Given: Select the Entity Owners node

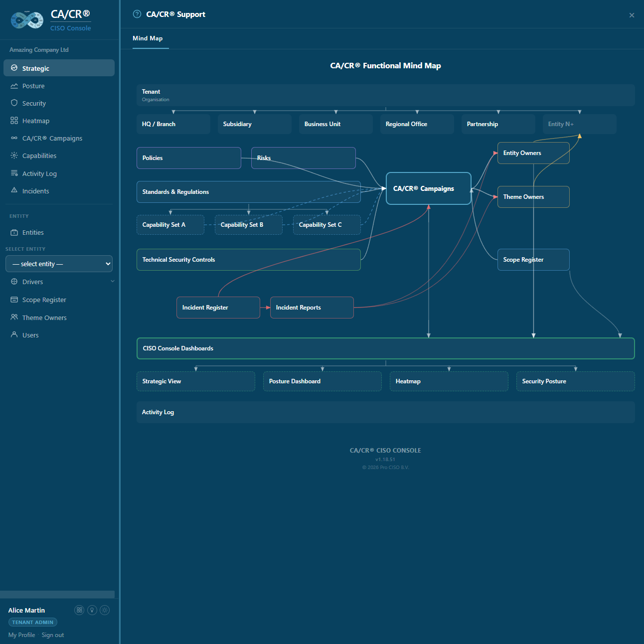Looking at the screenshot, I should click(533, 153).
